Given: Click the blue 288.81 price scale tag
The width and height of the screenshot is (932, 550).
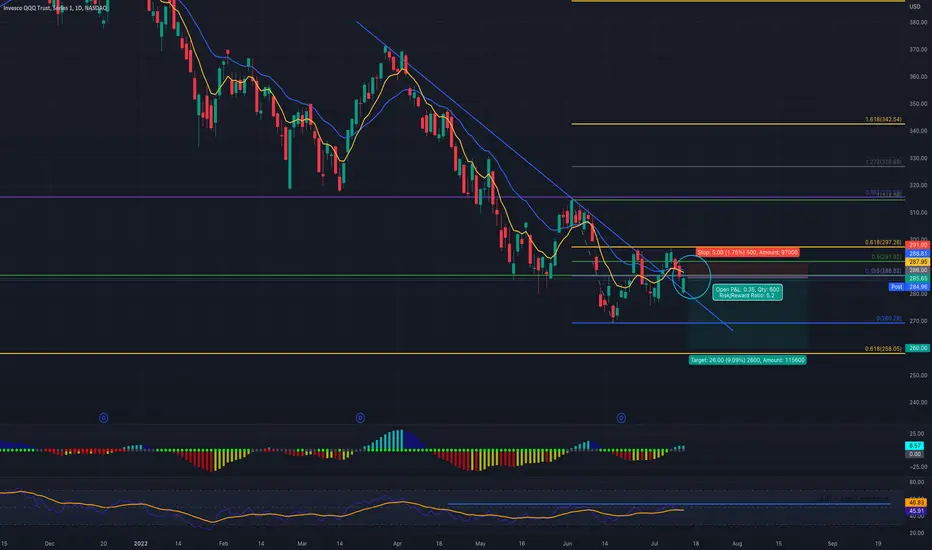Looking at the screenshot, I should (918, 253).
